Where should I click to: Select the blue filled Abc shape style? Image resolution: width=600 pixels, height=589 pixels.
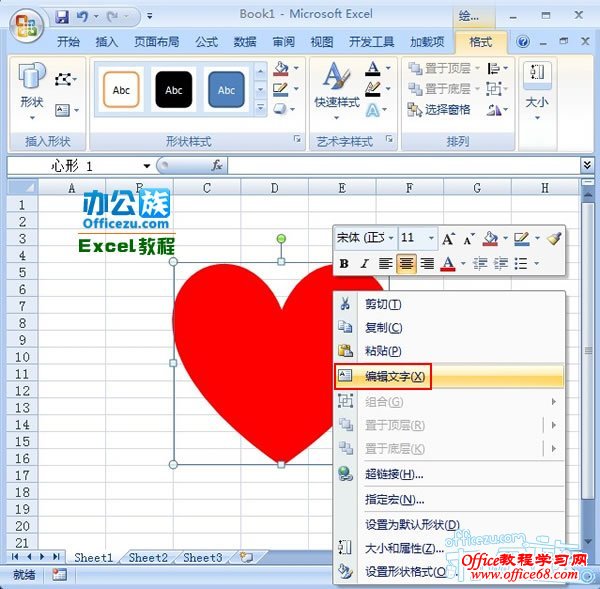click(226, 90)
